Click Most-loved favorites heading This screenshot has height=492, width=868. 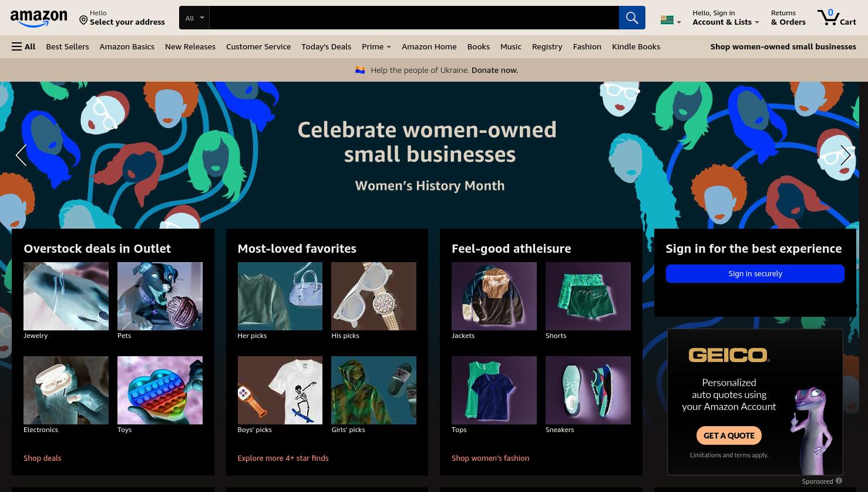coord(297,248)
